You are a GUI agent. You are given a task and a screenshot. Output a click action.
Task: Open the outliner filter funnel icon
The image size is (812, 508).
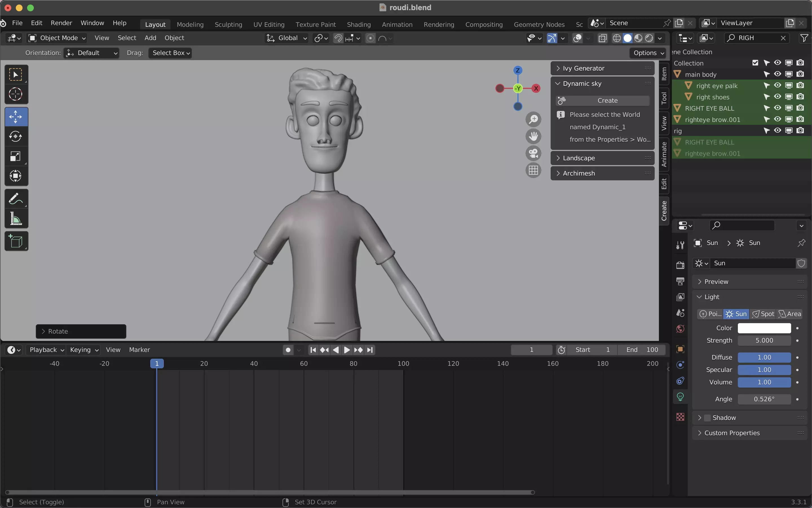(x=804, y=38)
